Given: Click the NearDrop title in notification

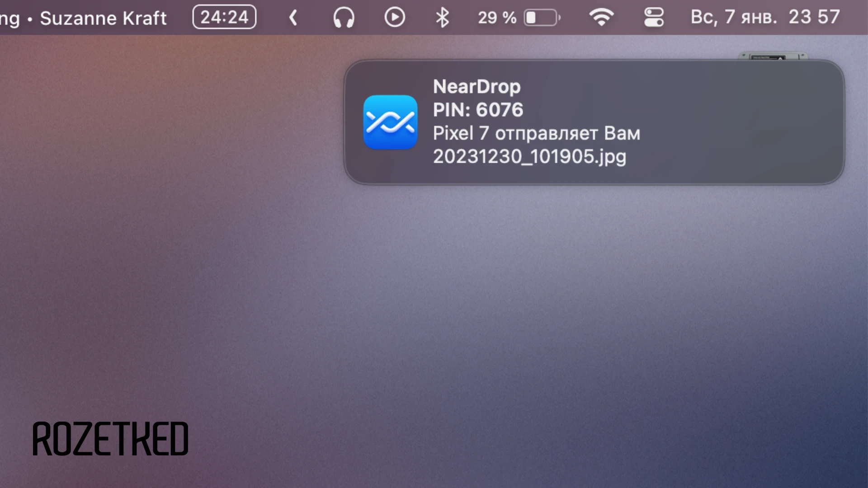Looking at the screenshot, I should click(476, 86).
